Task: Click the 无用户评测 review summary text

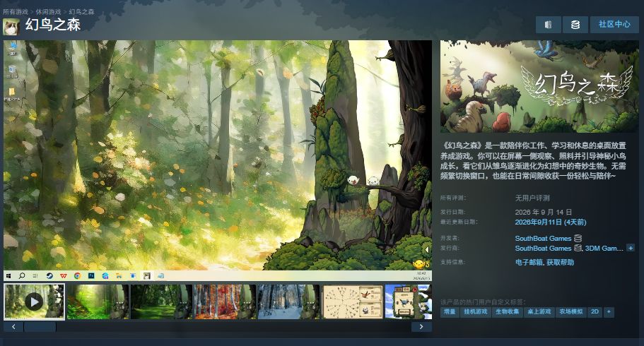Action: (x=532, y=198)
